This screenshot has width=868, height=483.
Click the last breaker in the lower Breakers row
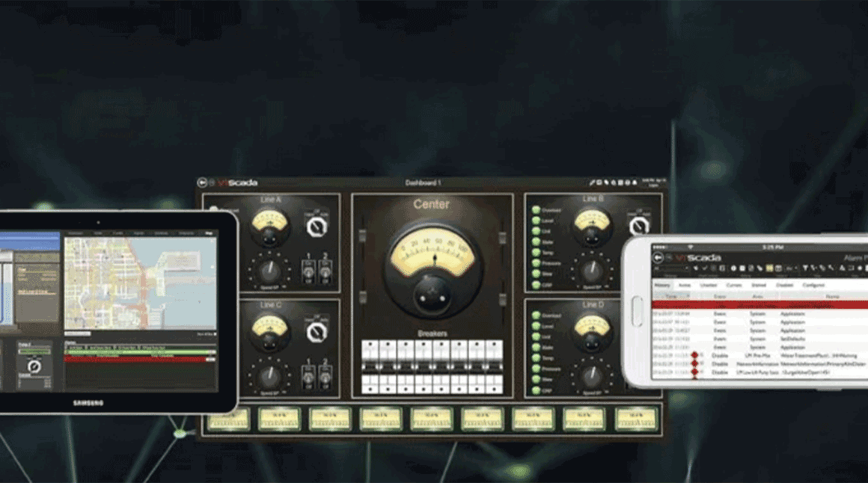[x=495, y=384]
